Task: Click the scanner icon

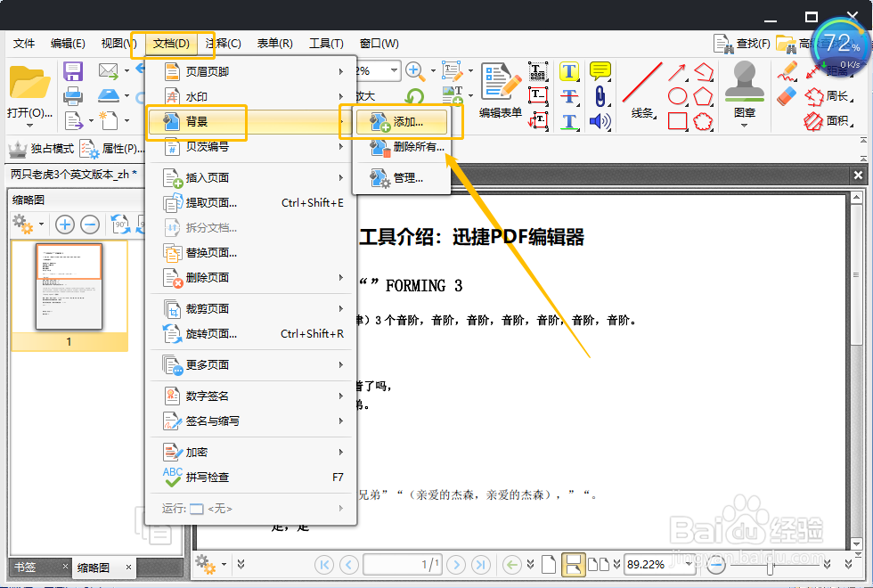Action: coord(109,96)
